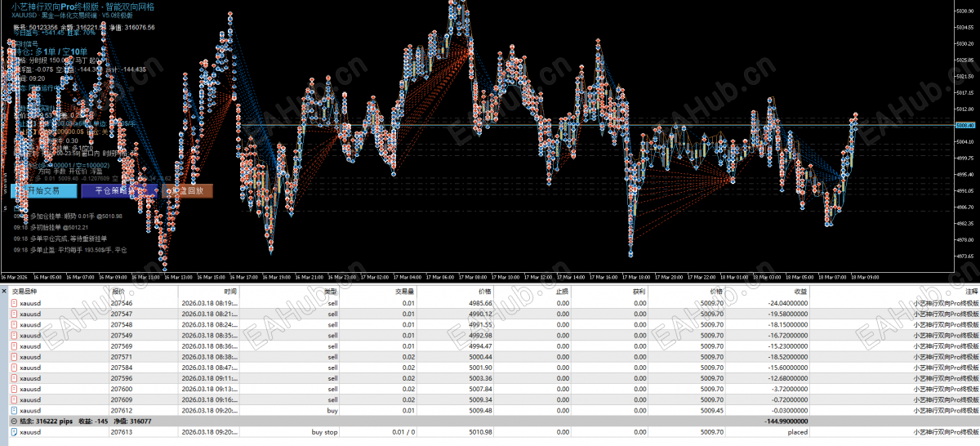Click the placed status cell

[x=796, y=431]
